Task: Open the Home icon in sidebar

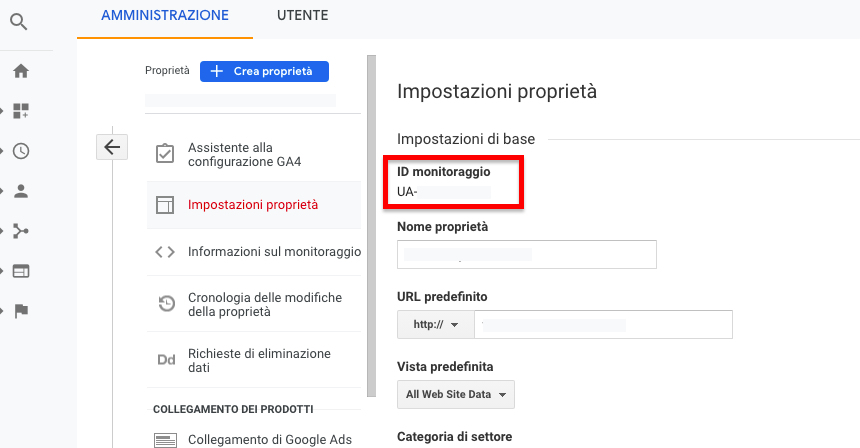Action: (20, 71)
